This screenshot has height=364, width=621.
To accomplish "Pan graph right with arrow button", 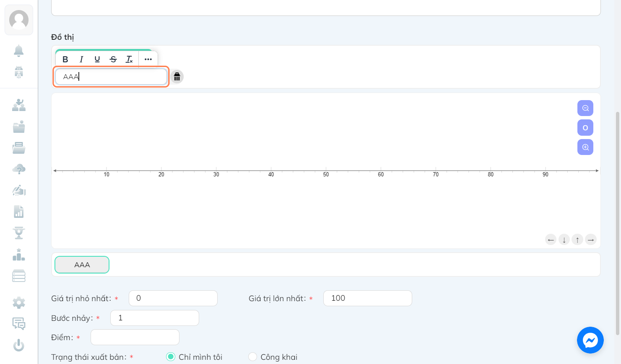I will coord(591,240).
